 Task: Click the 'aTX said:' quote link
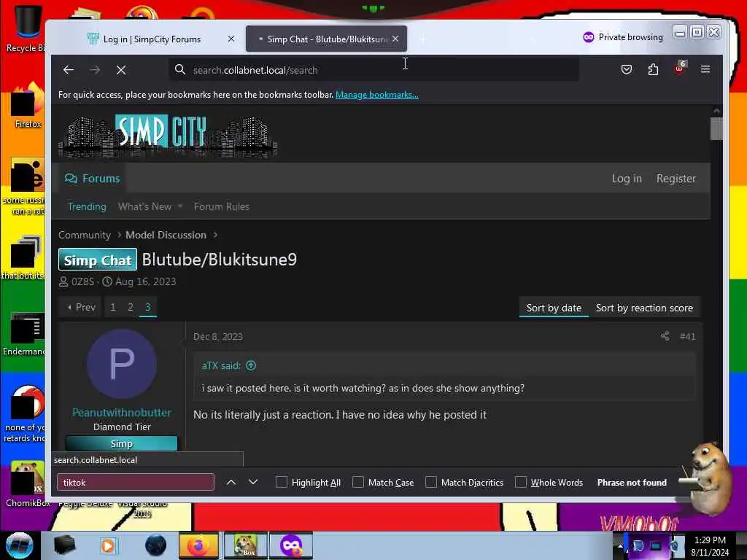[221, 366]
